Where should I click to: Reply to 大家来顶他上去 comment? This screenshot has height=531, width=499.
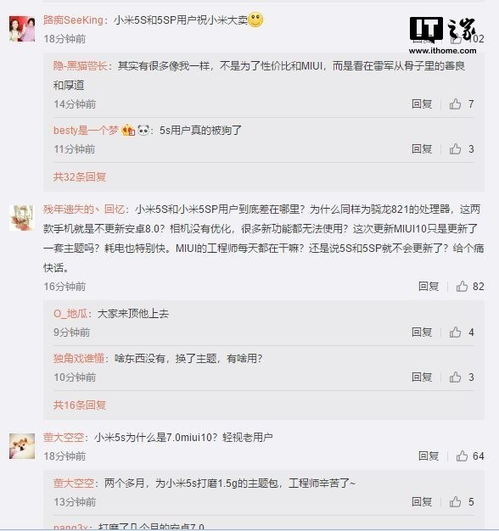[422, 332]
